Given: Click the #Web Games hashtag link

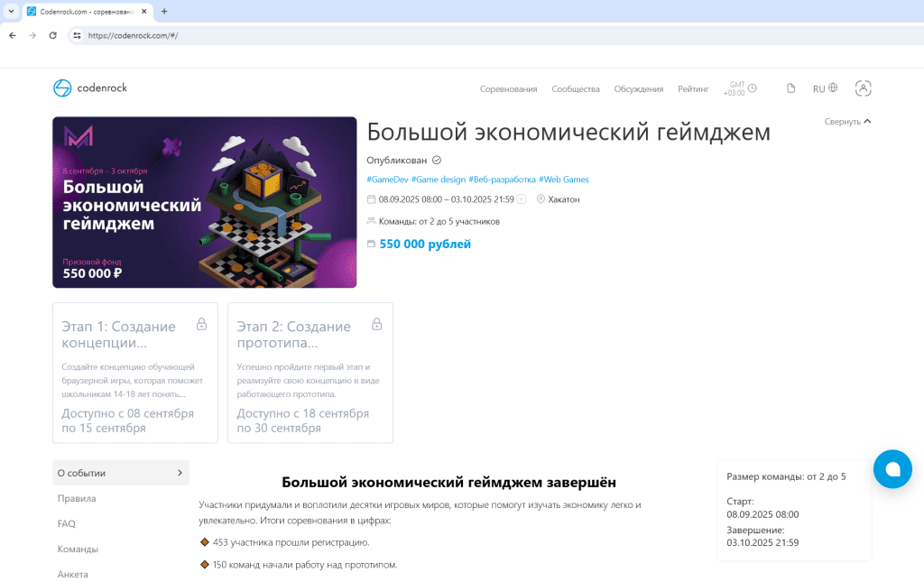Looking at the screenshot, I should click(564, 180).
